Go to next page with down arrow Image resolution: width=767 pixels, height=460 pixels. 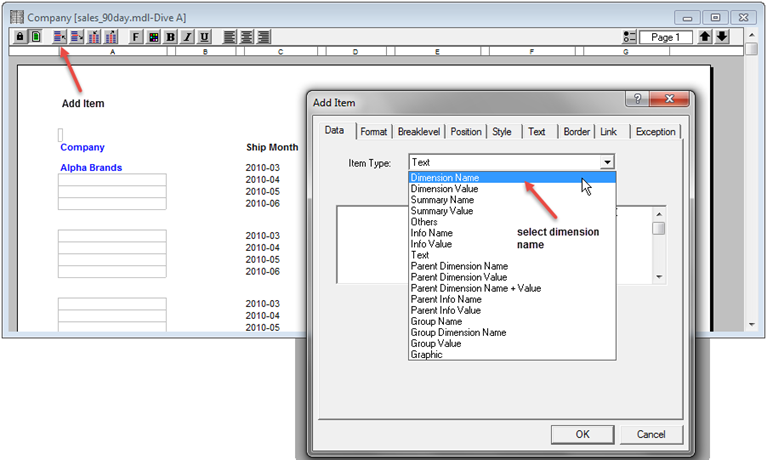tap(722, 37)
